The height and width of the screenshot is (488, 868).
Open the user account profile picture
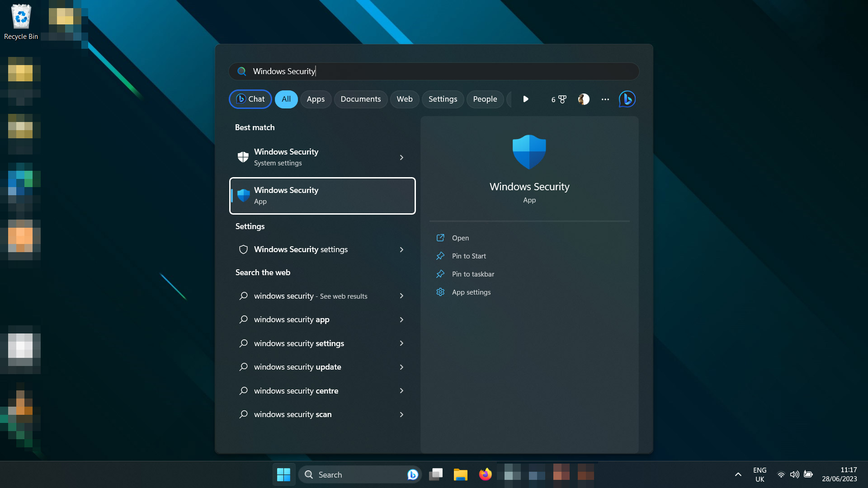click(x=584, y=99)
